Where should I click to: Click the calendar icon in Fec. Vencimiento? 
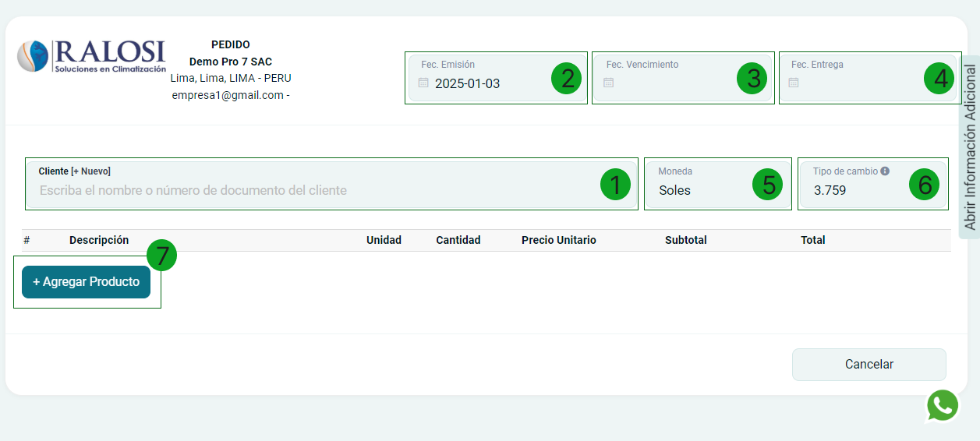coord(609,83)
